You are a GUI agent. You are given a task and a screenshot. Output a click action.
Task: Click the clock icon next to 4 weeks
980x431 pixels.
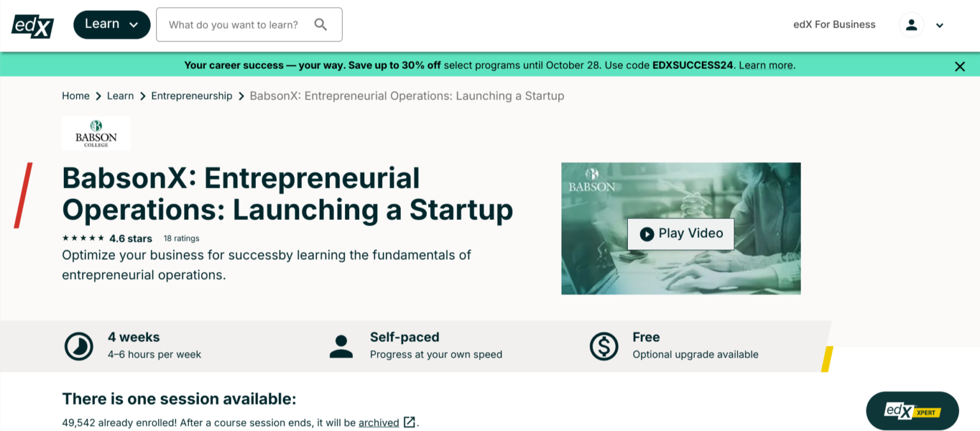click(x=78, y=346)
